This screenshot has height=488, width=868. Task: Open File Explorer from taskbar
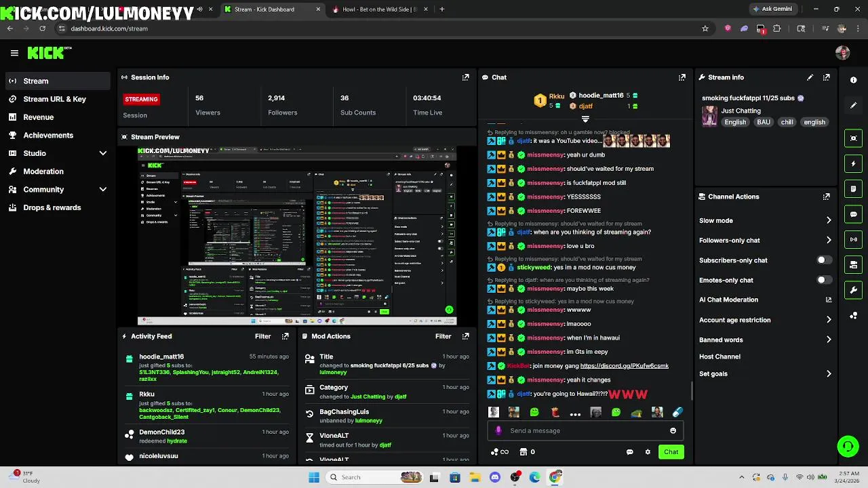click(x=475, y=477)
